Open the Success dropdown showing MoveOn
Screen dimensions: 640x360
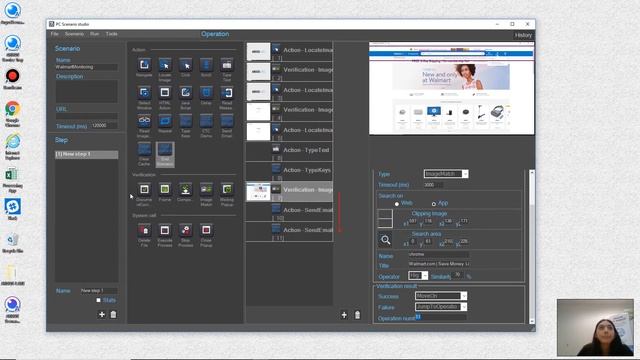[441, 296]
